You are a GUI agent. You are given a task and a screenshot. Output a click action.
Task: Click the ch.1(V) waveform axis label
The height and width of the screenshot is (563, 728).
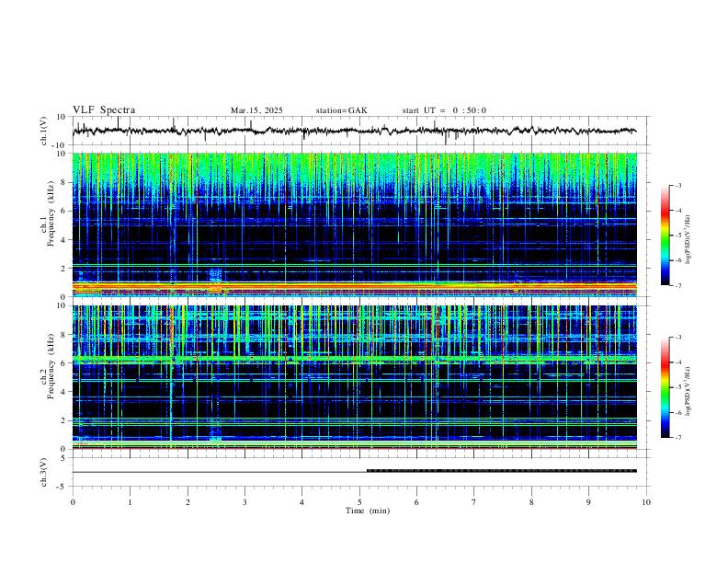pos(44,131)
